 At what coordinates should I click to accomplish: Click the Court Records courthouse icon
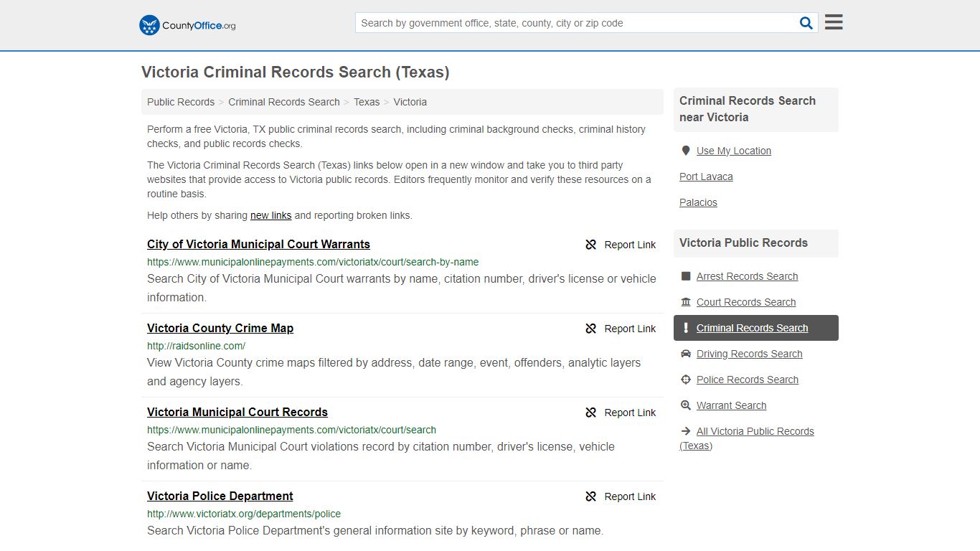[686, 302]
